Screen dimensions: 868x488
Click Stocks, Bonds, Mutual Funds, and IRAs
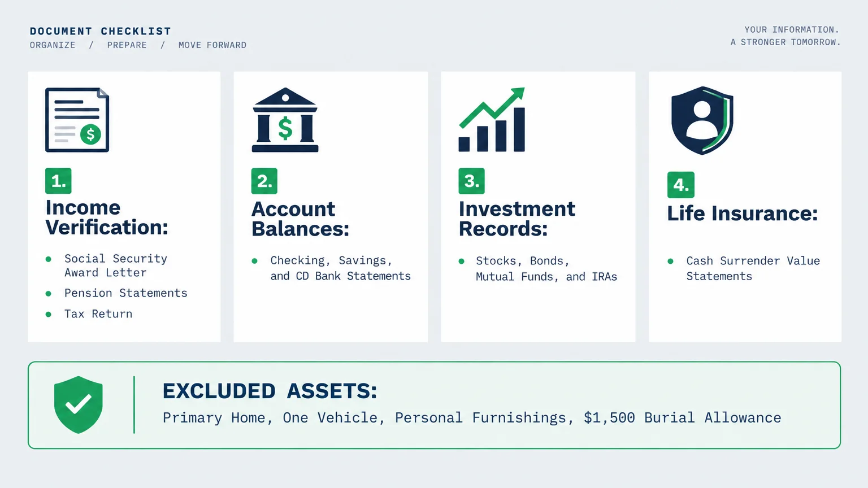point(546,269)
